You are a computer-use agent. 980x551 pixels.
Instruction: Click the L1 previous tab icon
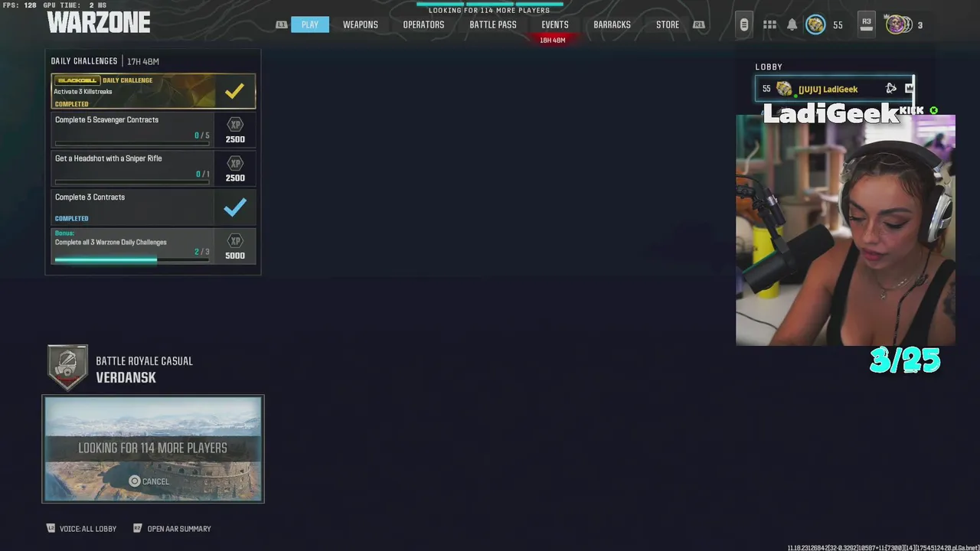[x=282, y=24]
